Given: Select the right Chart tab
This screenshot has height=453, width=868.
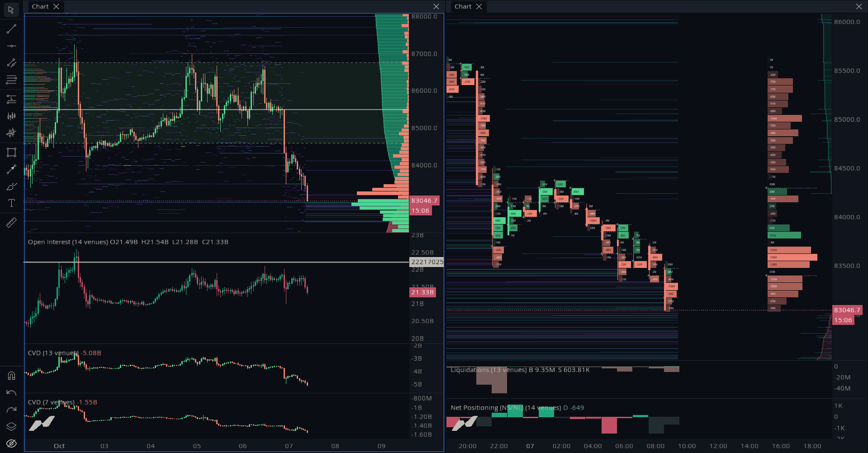Looking at the screenshot, I should pos(463,6).
